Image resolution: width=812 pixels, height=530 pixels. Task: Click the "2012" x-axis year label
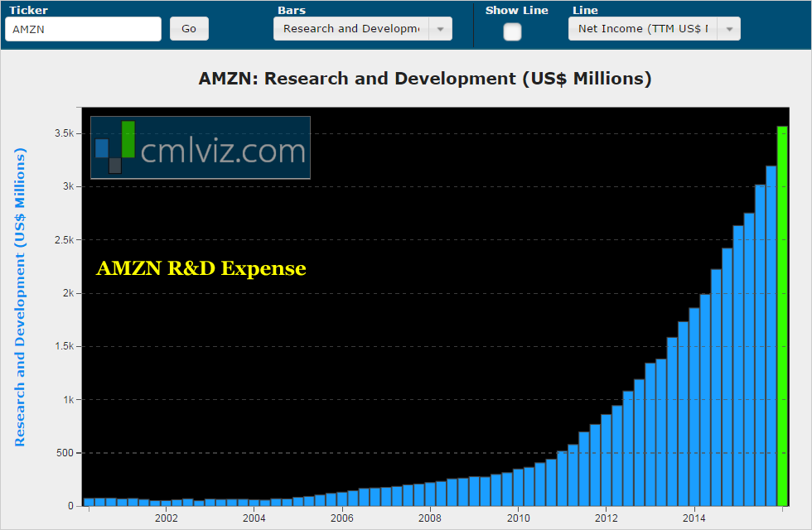click(x=607, y=518)
